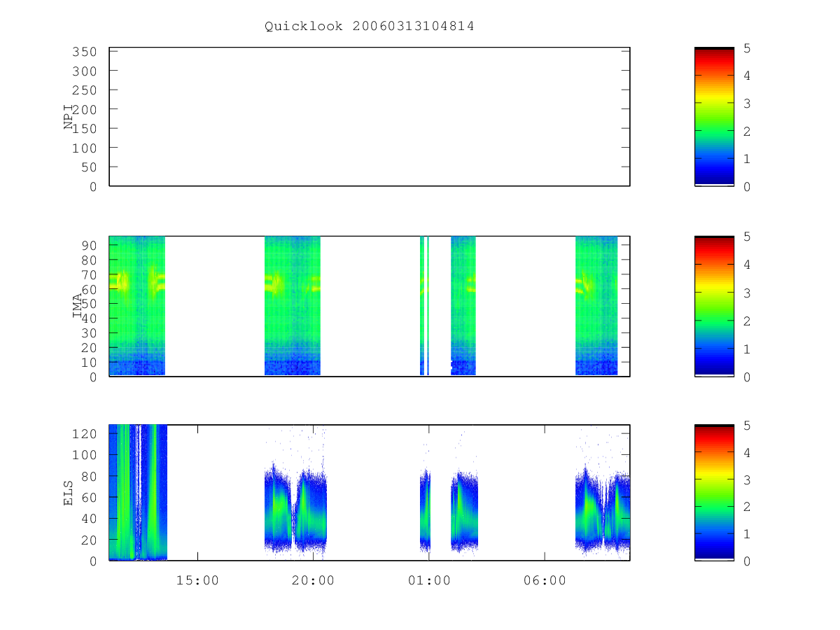The width and height of the screenshot is (840, 630).
Task: Click the 300 tick on NPI axis
Action: click(x=83, y=71)
